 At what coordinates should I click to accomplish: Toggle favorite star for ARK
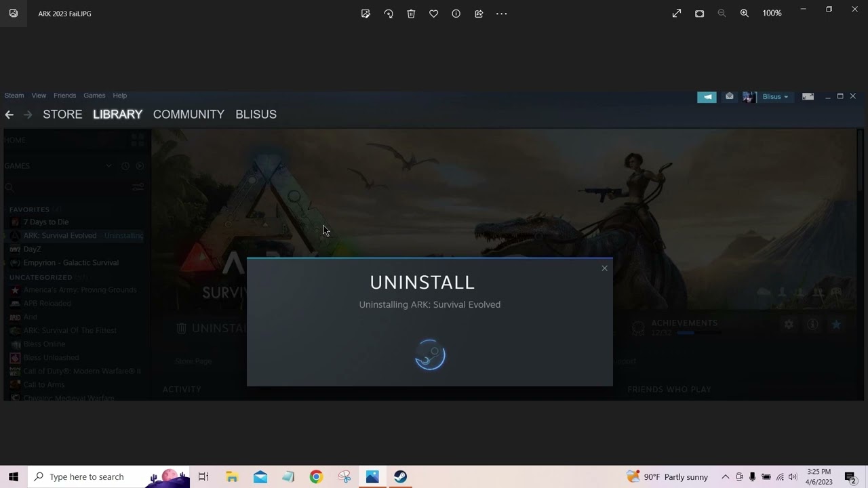[x=836, y=325]
